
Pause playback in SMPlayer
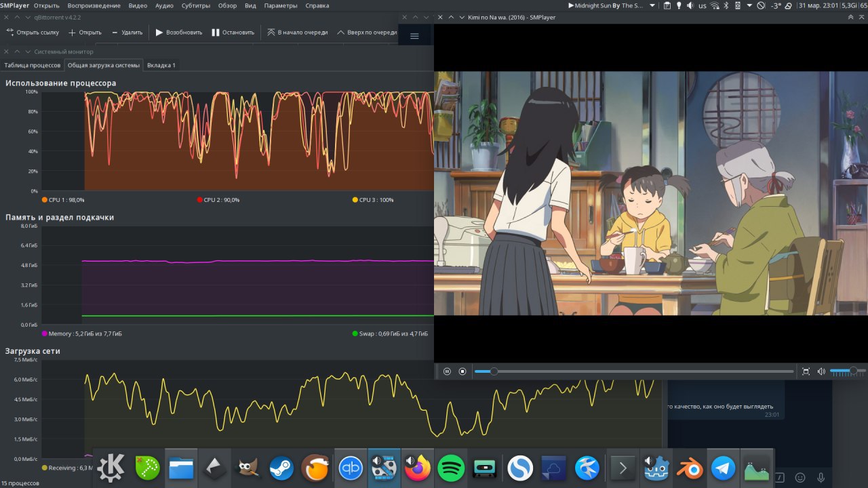447,371
